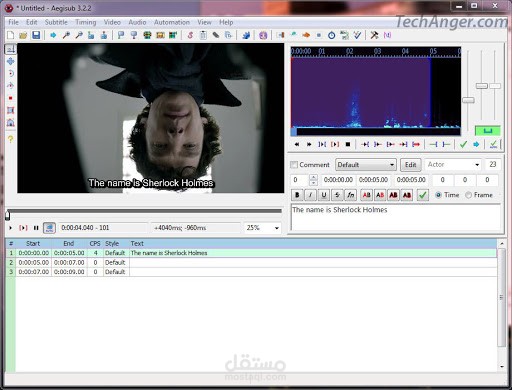Open the Actor dropdown

click(453, 165)
